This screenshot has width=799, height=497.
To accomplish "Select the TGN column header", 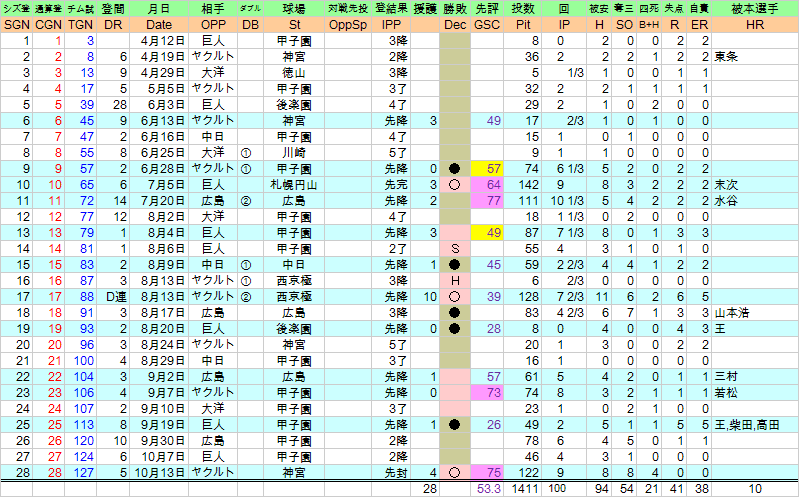I will pyautogui.click(x=81, y=25).
